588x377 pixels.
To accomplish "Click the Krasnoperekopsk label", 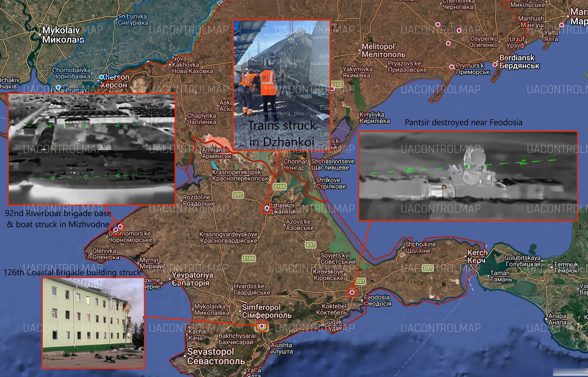I will pos(240,175).
